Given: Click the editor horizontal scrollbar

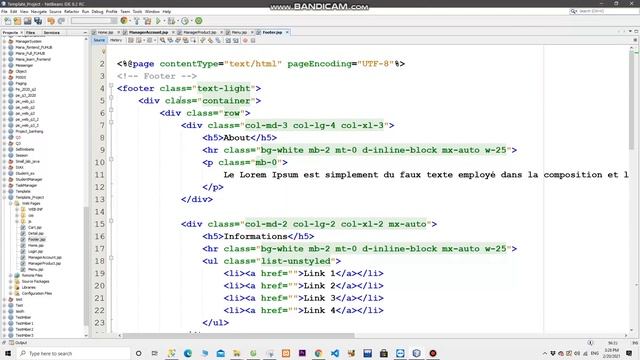Looking at the screenshot, I should (x=238, y=336).
